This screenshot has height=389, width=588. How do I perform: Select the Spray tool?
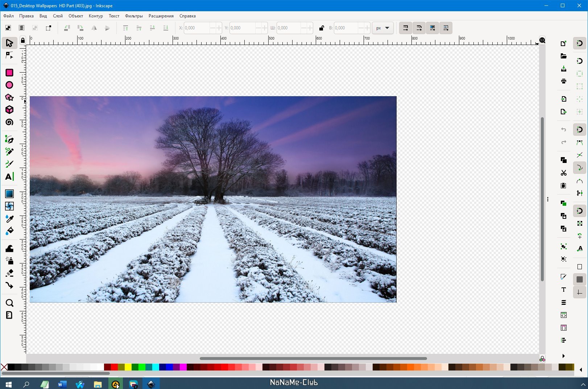pos(9,261)
